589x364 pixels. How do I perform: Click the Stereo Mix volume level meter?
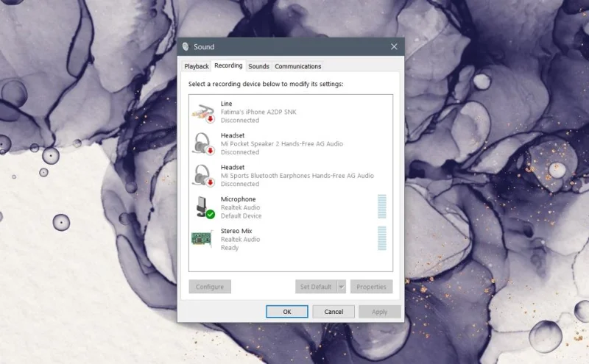382,238
